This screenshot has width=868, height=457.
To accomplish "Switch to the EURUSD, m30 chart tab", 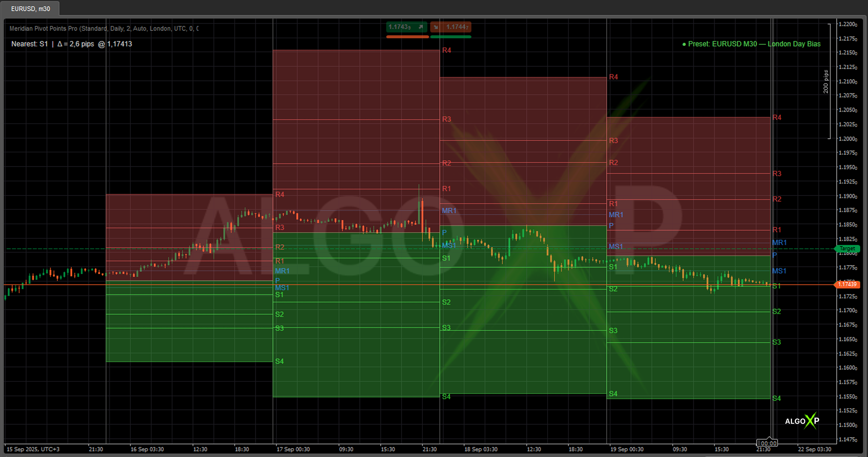I will 30,9.
